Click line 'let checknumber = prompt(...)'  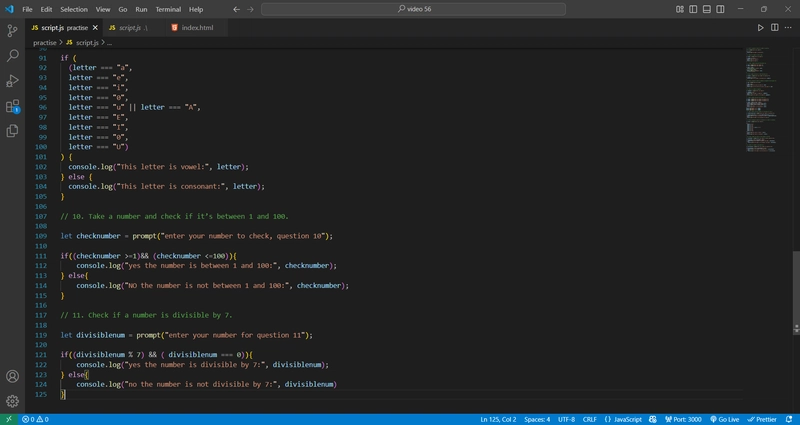196,236
